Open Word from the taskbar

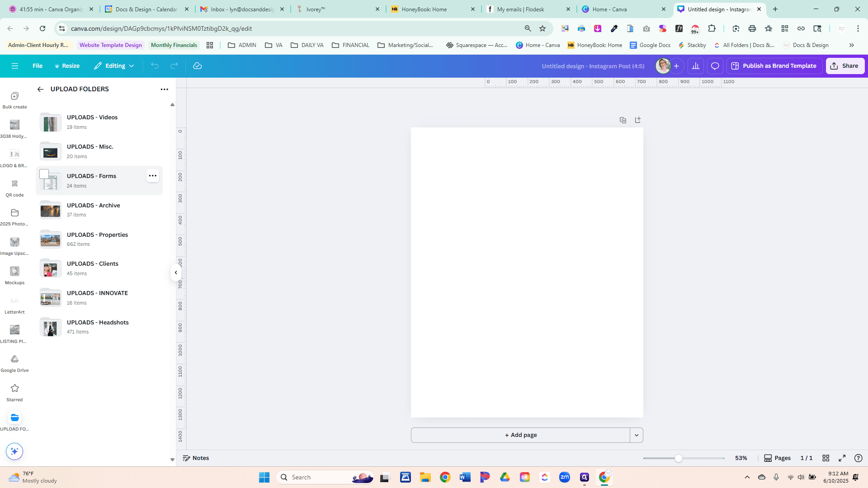pyautogui.click(x=465, y=477)
